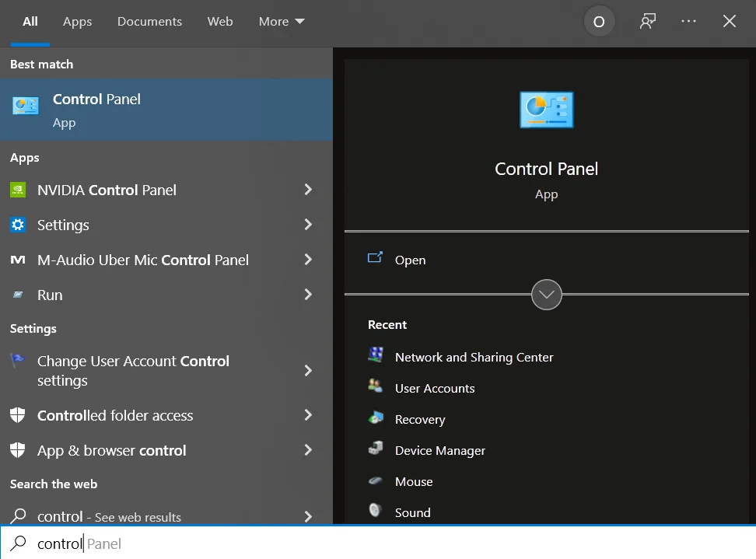Click the User Account Control flag icon
This screenshot has height=559, width=756.
pyautogui.click(x=17, y=360)
